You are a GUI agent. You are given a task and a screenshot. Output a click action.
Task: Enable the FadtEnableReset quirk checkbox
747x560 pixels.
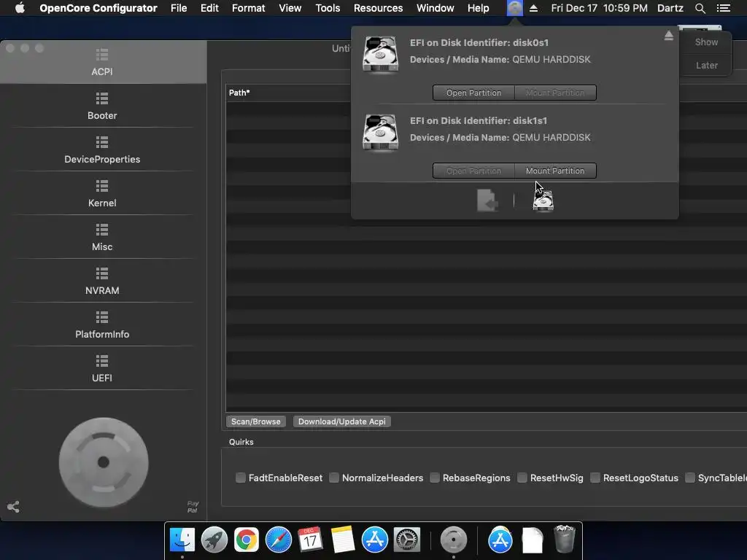pyautogui.click(x=241, y=478)
